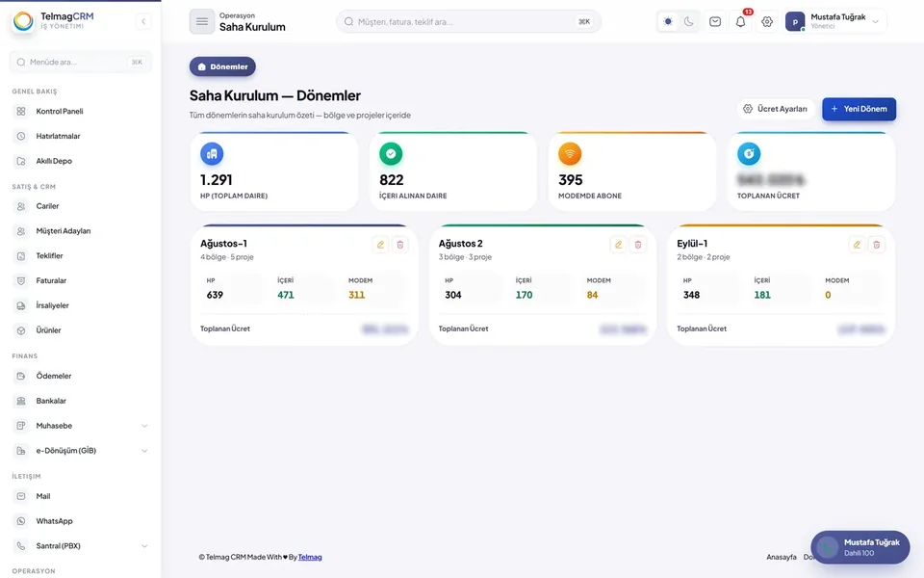Edit the Ağustos-1 period with pencil icon

pyautogui.click(x=381, y=245)
